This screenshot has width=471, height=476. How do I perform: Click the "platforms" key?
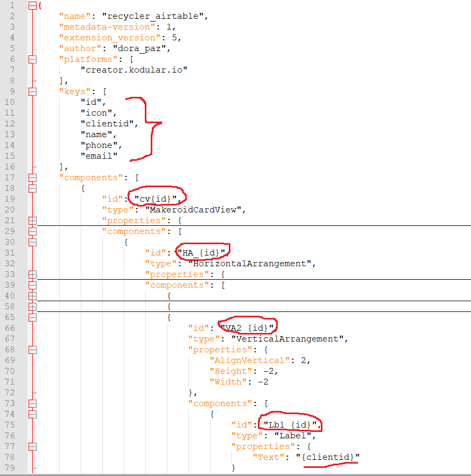88,59
